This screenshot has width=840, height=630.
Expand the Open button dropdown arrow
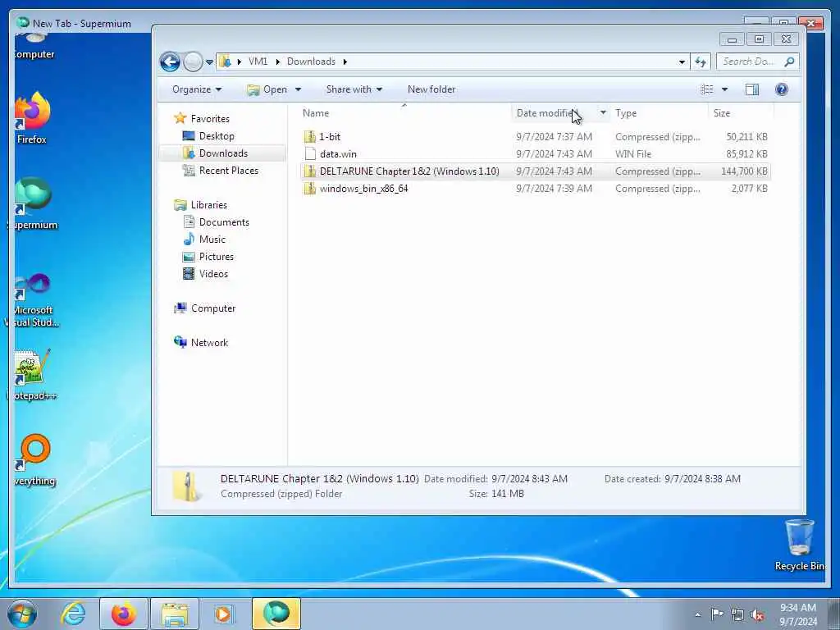pos(298,89)
